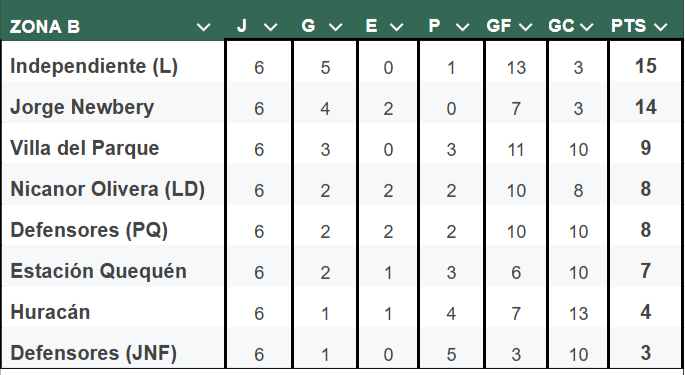Click the PTS column chevron icon
The width and height of the screenshot is (685, 375).
661,28
